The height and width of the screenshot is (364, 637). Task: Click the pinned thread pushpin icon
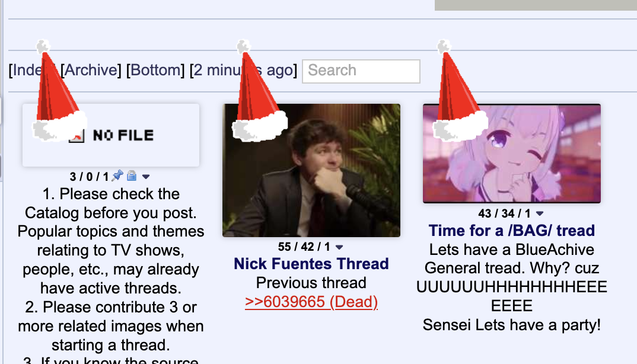click(x=117, y=175)
